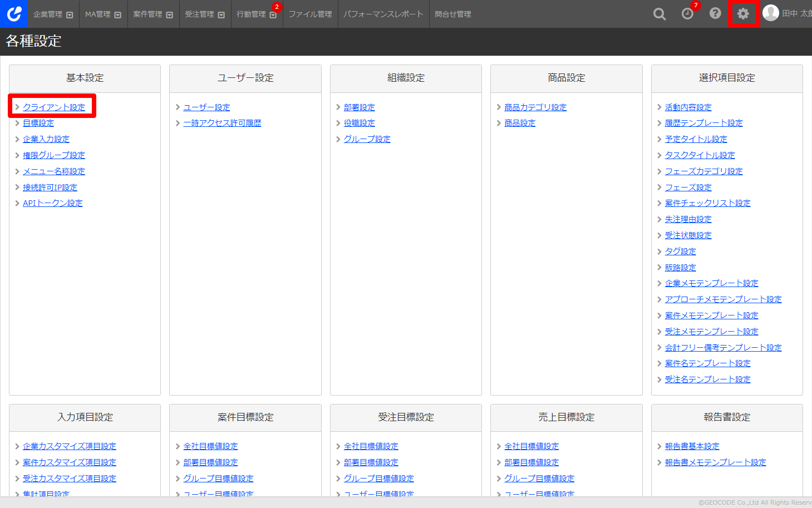Open 会計フリー備考テンプレート設定 link
The height and width of the screenshot is (508, 812).
click(x=724, y=348)
